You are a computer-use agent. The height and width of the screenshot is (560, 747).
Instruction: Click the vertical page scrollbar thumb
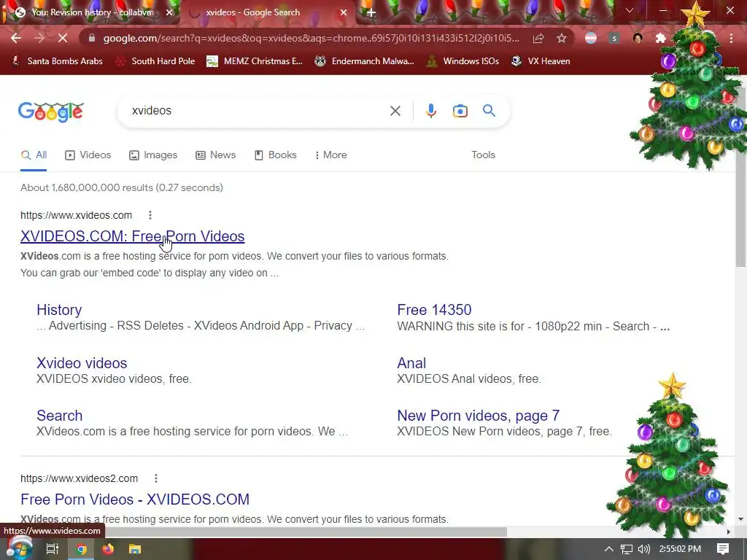[740, 177]
